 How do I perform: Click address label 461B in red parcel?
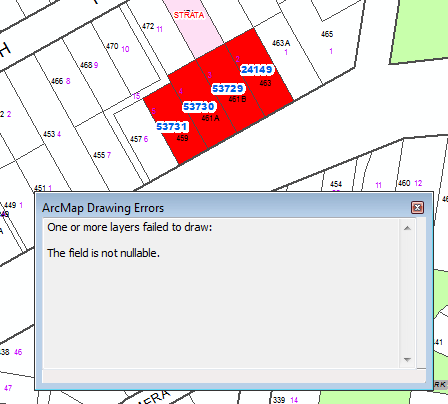click(237, 99)
